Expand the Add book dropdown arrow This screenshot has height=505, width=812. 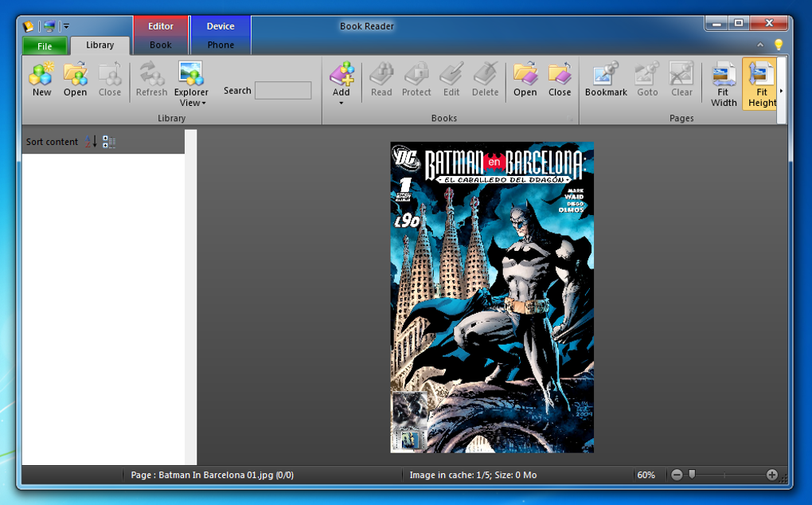tap(341, 103)
